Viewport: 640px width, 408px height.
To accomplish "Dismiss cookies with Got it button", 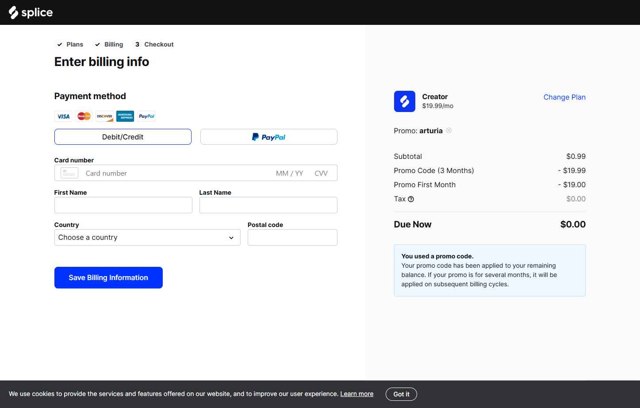I will click(401, 394).
